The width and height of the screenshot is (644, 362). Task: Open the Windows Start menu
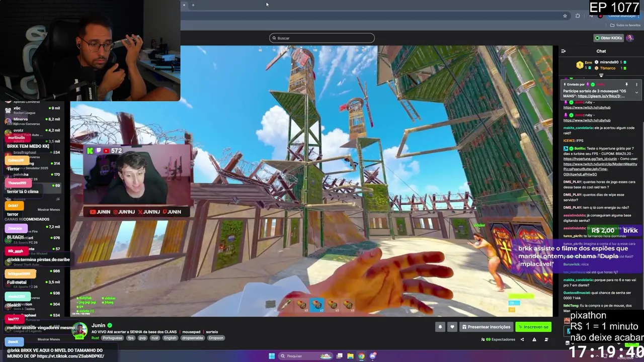coord(272,356)
